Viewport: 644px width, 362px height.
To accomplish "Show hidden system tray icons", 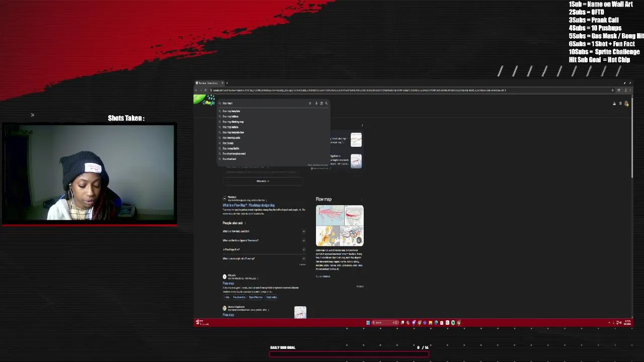I will click(609, 323).
